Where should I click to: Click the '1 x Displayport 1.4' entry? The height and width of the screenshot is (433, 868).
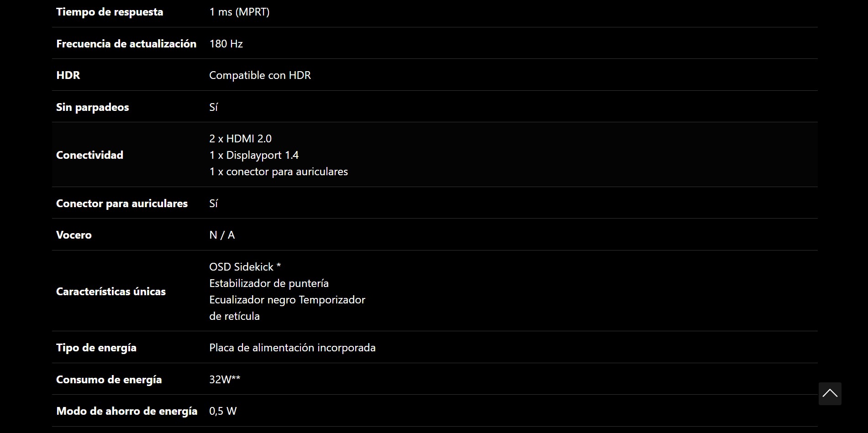pos(254,155)
